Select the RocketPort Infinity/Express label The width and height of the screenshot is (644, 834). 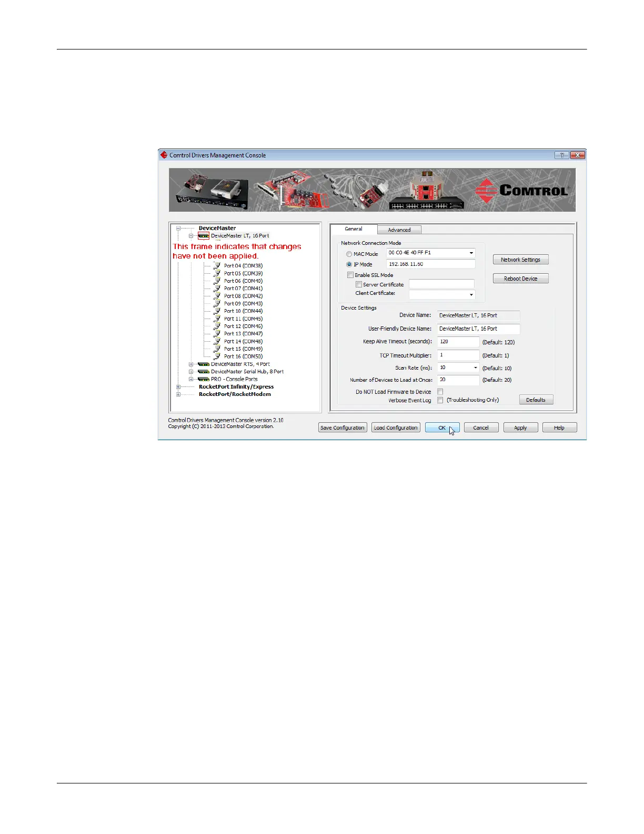[x=236, y=387]
